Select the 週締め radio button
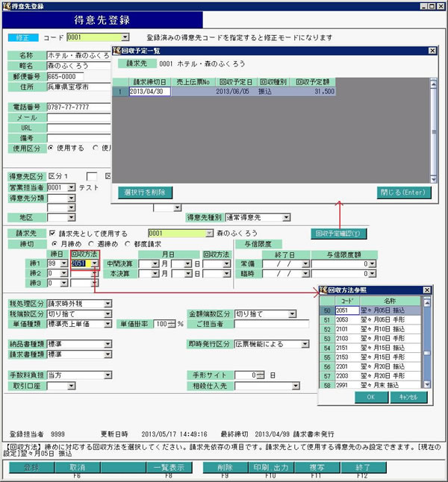 91,244
